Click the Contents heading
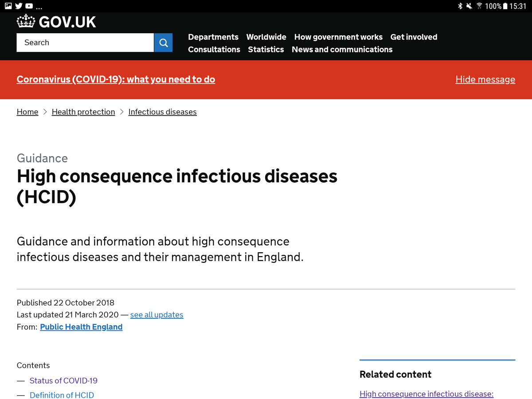The height and width of the screenshot is (399, 532). (x=33, y=365)
